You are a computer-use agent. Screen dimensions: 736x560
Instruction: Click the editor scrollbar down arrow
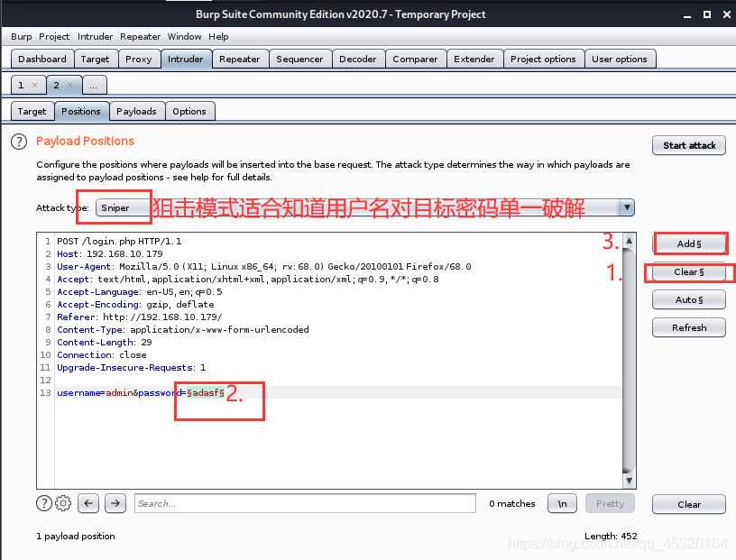tap(629, 481)
